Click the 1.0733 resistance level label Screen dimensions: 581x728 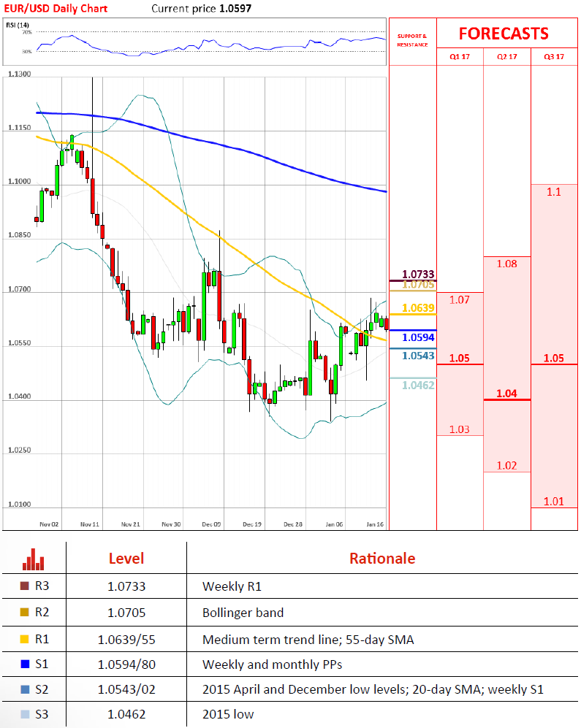pyautogui.click(x=418, y=274)
